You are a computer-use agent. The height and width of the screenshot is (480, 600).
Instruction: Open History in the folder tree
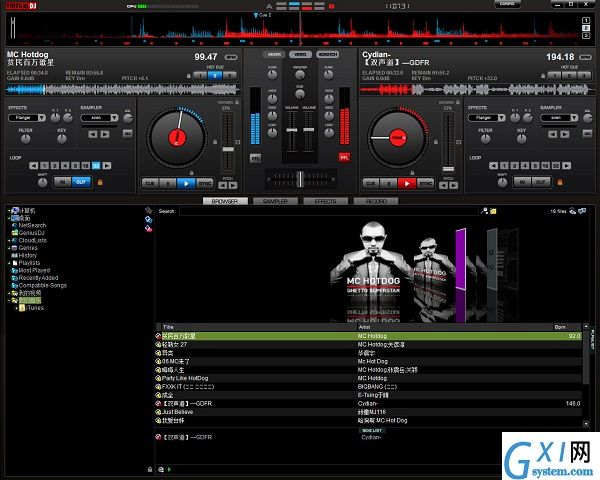[24, 255]
